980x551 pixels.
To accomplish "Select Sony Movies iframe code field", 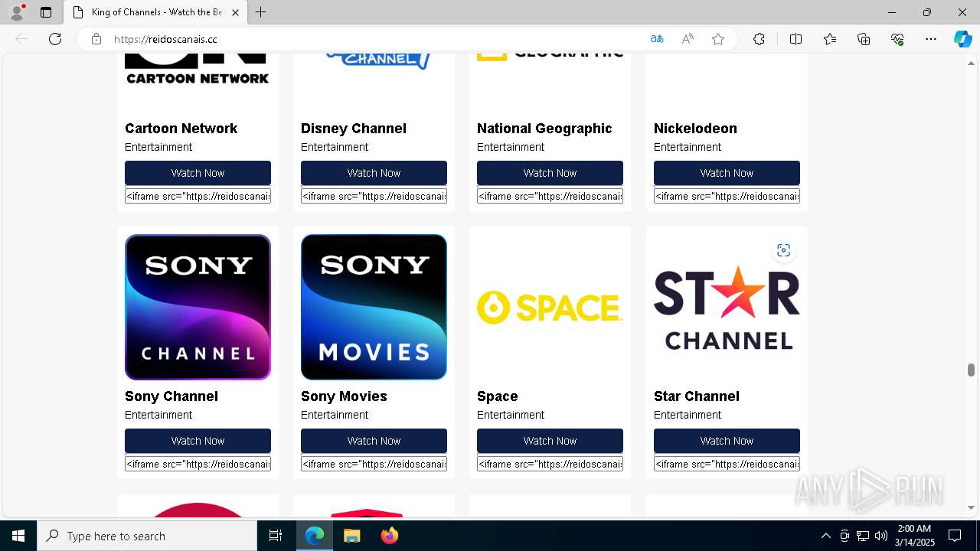I will click(374, 464).
